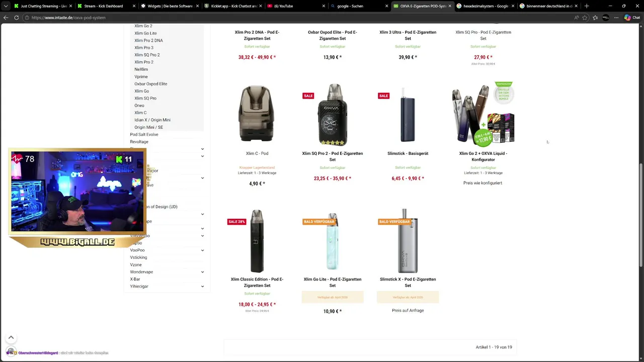Reload the page with the refresh icon
Image resolution: width=644 pixels, height=362 pixels.
tap(16, 17)
